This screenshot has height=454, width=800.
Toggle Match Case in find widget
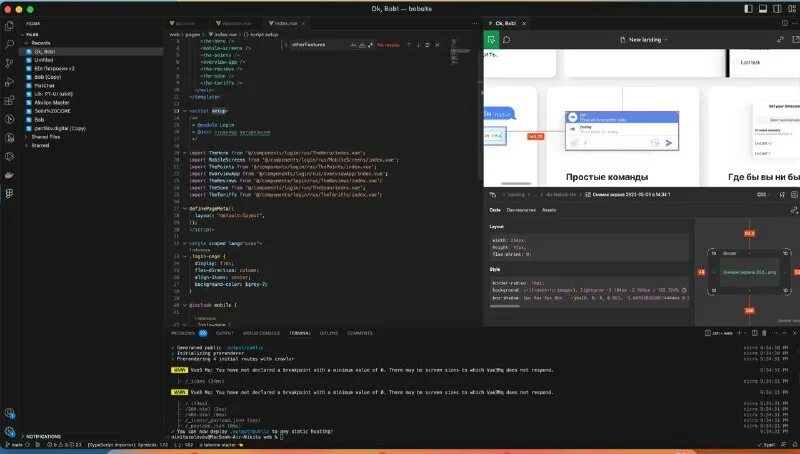[x=353, y=45]
